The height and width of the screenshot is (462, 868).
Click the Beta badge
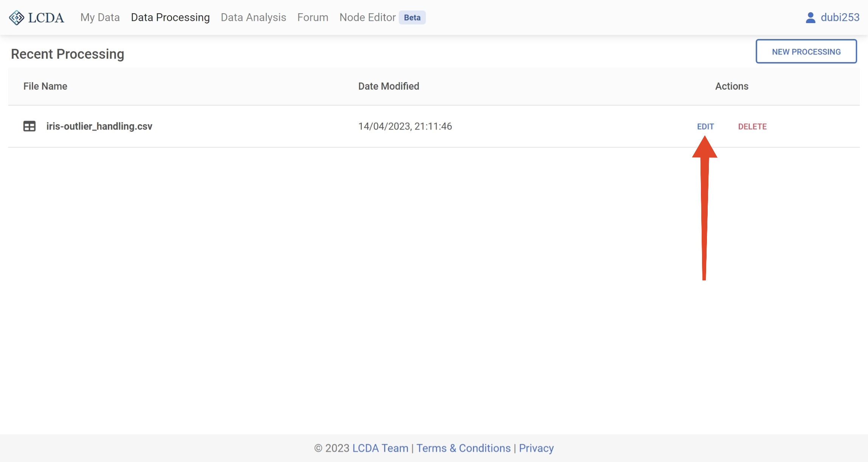point(412,17)
